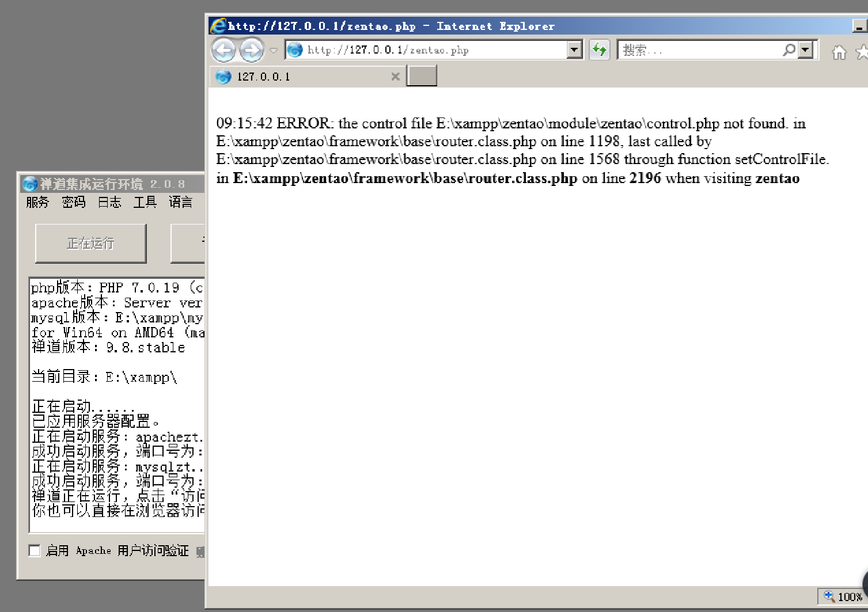868x612 pixels.
Task: Click the error line mentioning "line 1568"
Action: tap(523, 159)
